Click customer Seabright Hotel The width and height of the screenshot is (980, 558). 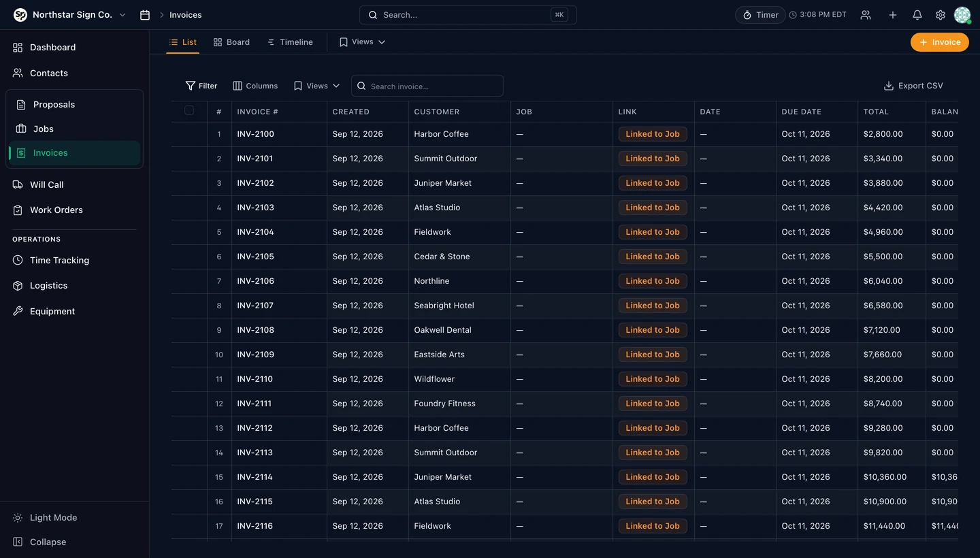pyautogui.click(x=444, y=306)
